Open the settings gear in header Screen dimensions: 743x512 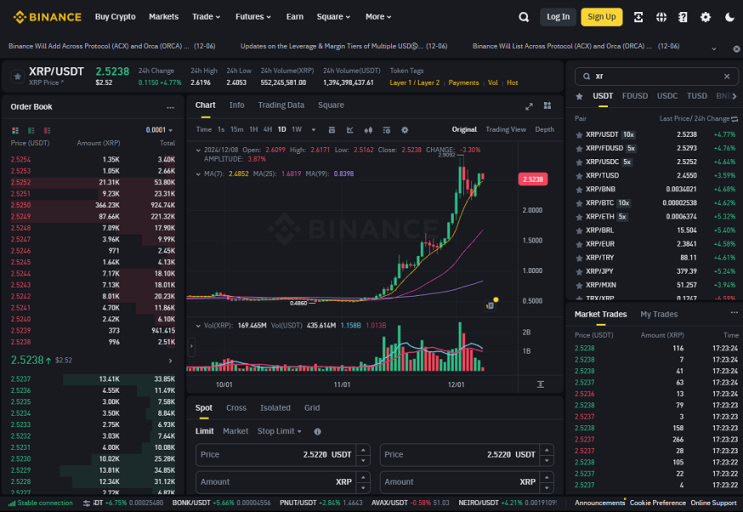point(706,17)
